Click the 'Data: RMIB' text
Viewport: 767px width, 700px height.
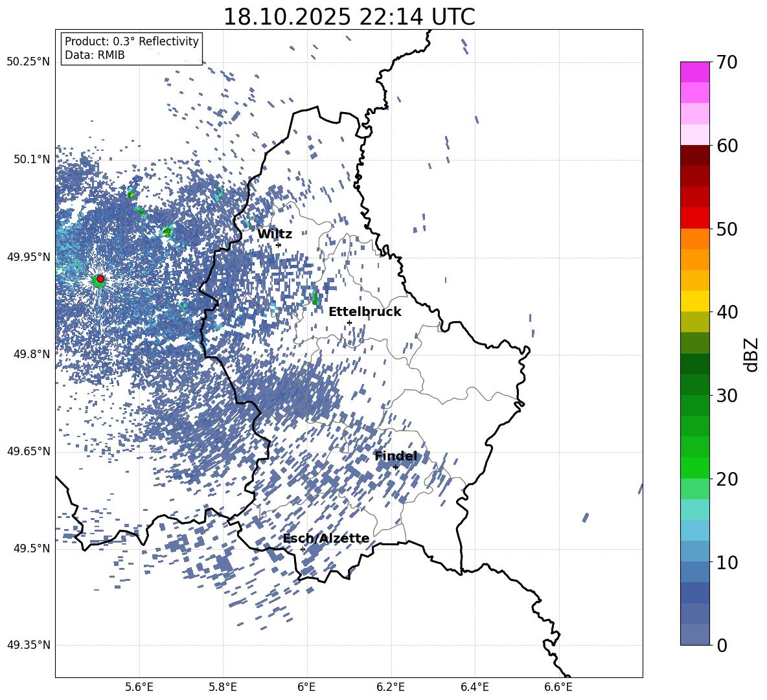[x=95, y=55]
